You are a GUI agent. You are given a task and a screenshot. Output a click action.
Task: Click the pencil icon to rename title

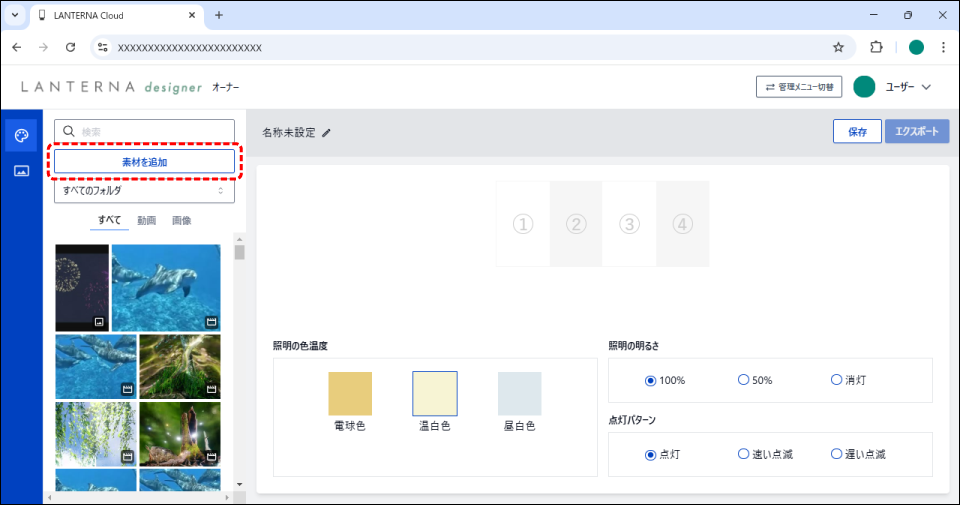tap(326, 132)
